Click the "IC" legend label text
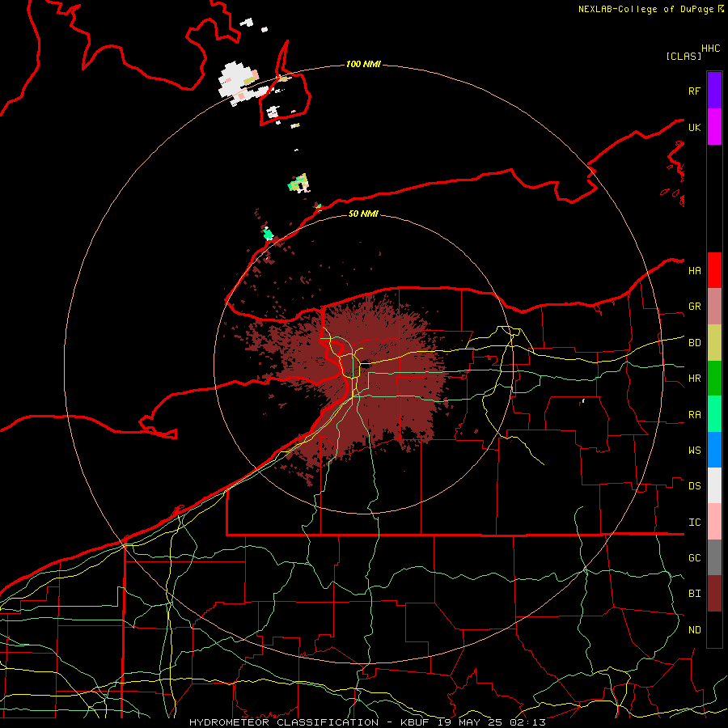The width and height of the screenshot is (728, 728). (x=694, y=522)
